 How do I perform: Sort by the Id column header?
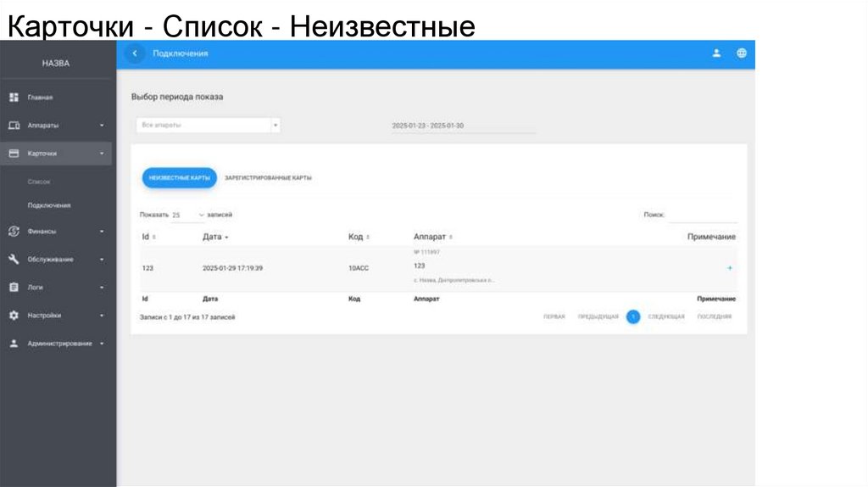(149, 237)
